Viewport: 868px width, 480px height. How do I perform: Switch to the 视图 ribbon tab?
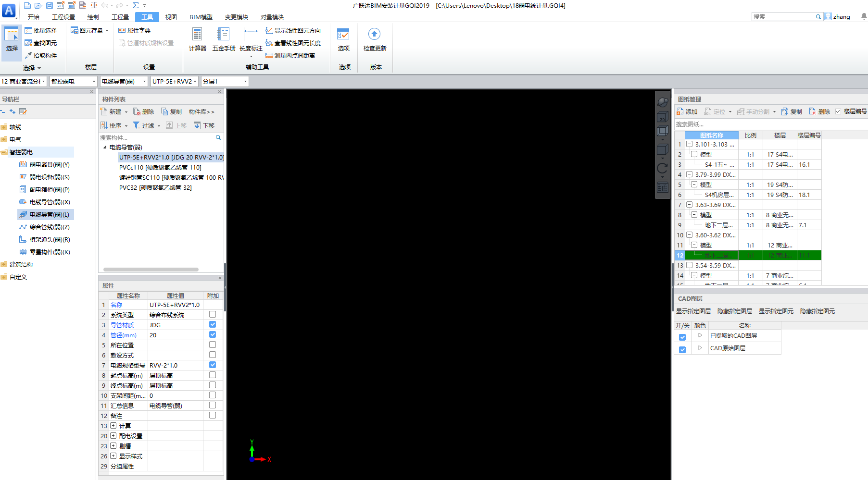(x=171, y=17)
